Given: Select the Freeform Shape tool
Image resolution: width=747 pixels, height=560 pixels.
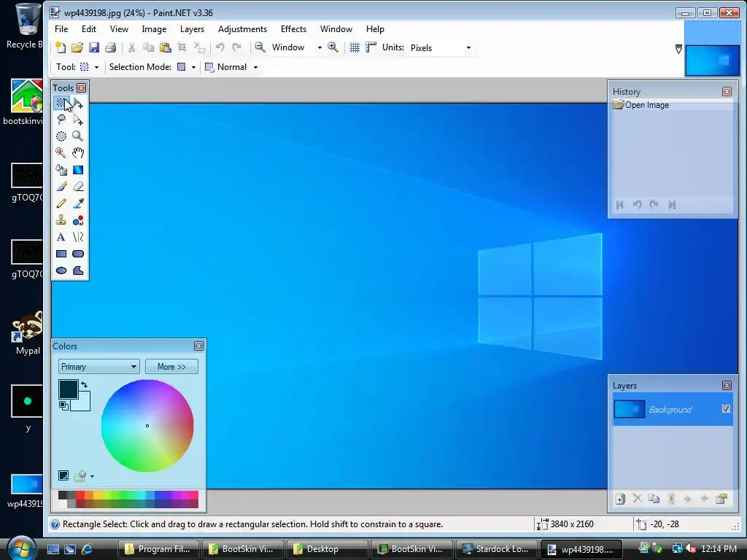Looking at the screenshot, I should (78, 271).
